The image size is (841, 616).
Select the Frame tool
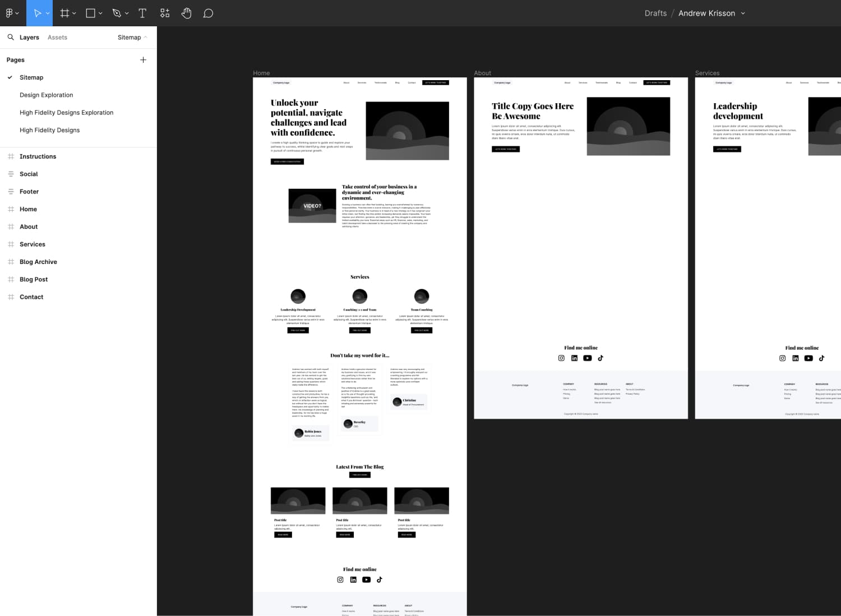[64, 12]
